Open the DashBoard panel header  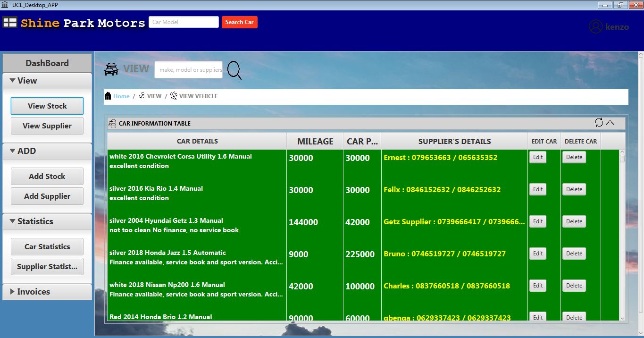[47, 63]
